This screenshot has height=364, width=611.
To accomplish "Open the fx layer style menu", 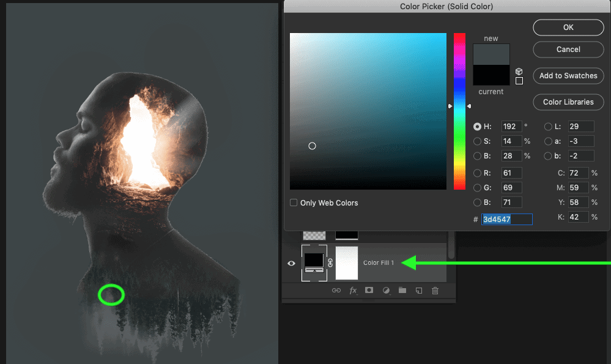I will tap(353, 291).
